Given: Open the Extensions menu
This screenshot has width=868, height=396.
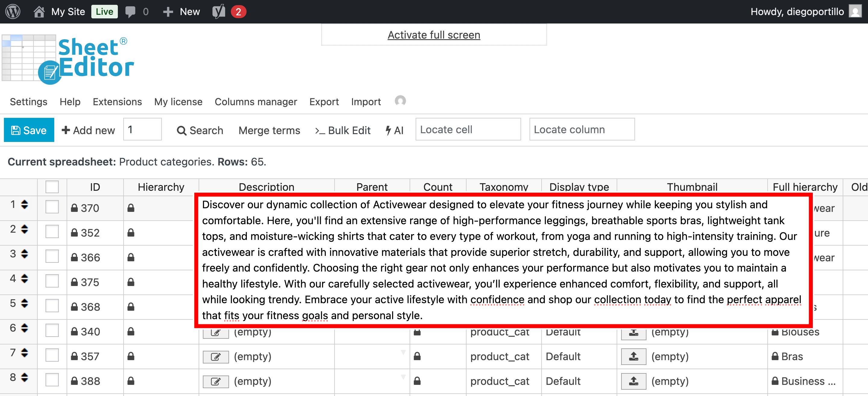Looking at the screenshot, I should [117, 102].
